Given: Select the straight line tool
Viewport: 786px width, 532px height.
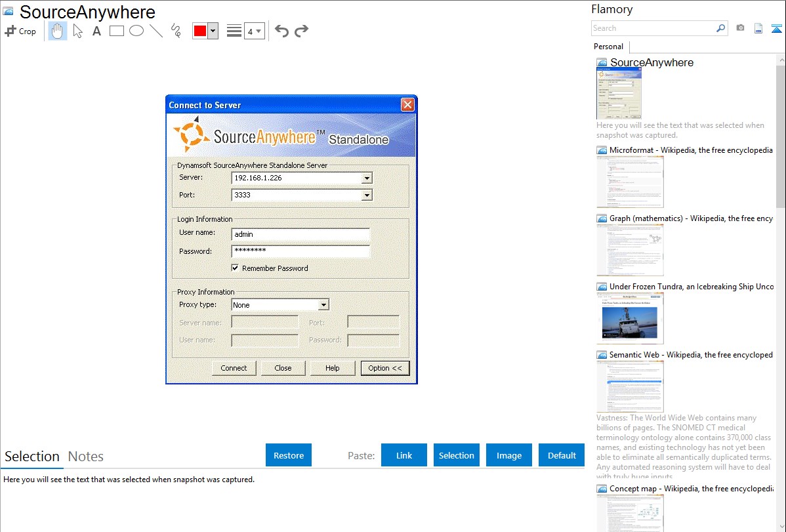Looking at the screenshot, I should point(155,31).
